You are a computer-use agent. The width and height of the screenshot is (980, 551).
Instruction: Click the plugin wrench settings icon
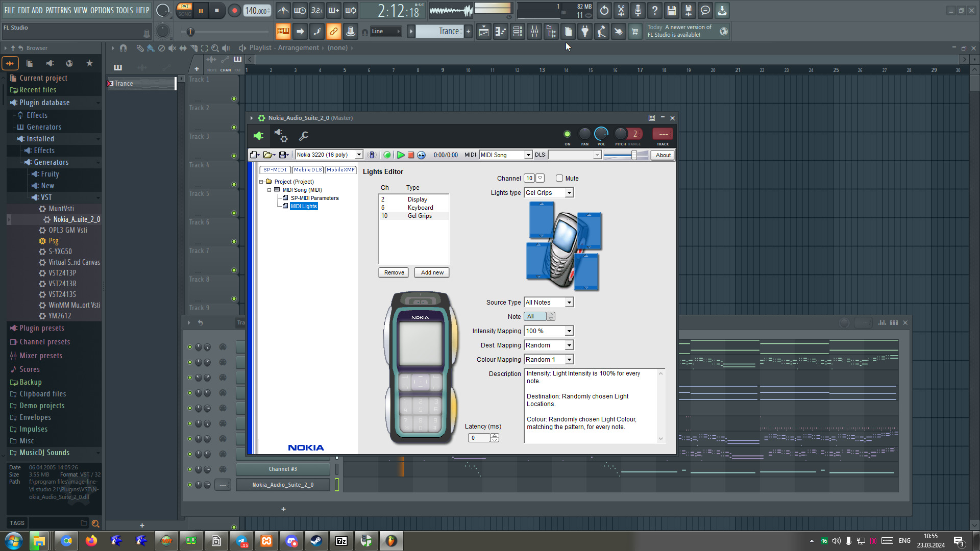click(x=304, y=136)
